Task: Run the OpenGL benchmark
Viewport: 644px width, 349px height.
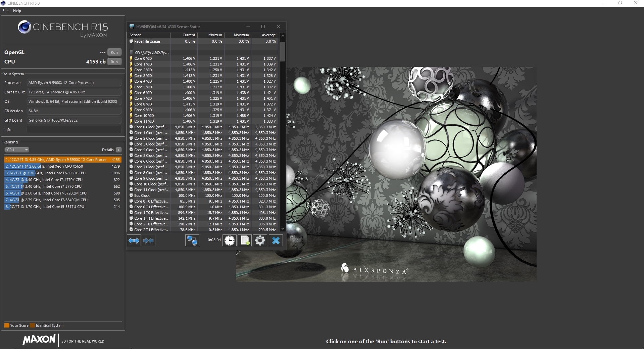Action: tap(114, 52)
